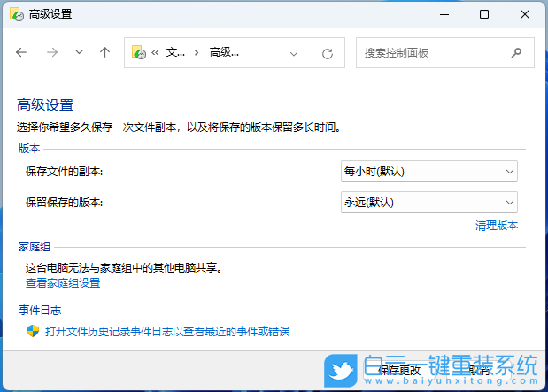Open the 打开文件历史记录事件日志 link
The height and width of the screenshot is (392, 548).
[x=167, y=332]
